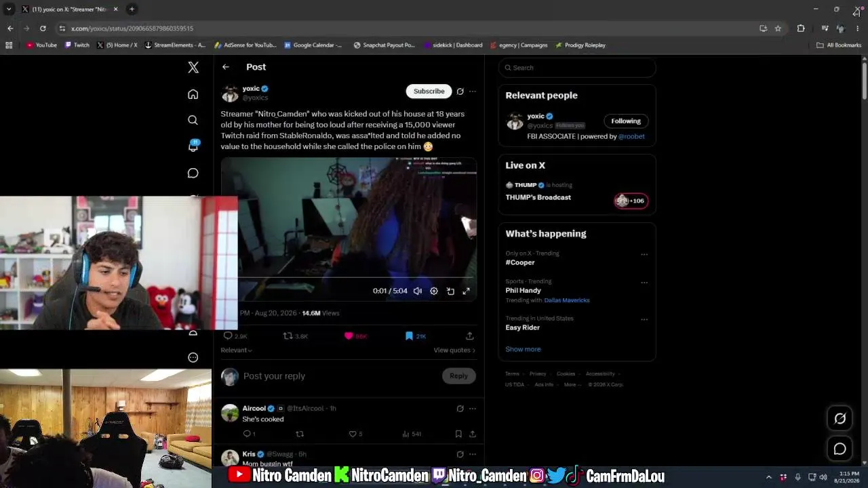
Task: Open the X logo home link
Action: pos(193,67)
